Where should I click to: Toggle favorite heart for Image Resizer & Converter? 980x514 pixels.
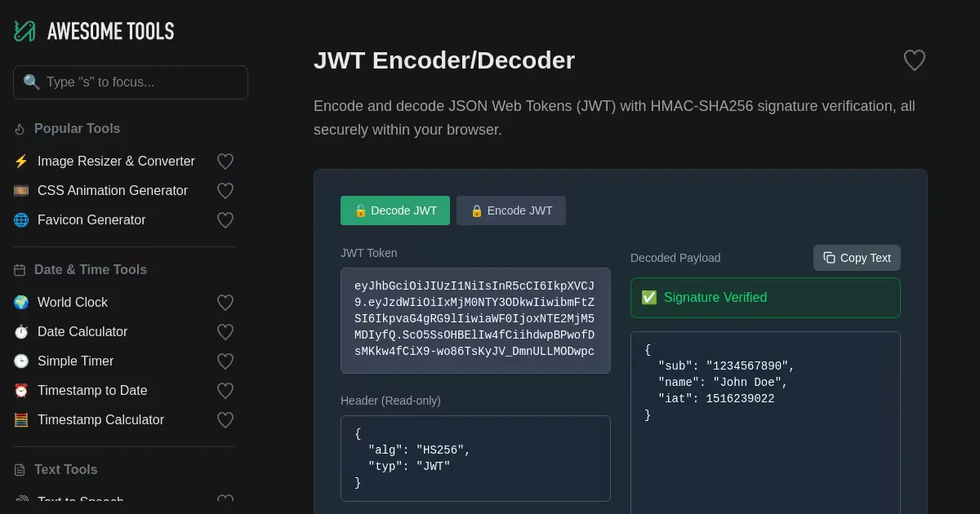[225, 162]
